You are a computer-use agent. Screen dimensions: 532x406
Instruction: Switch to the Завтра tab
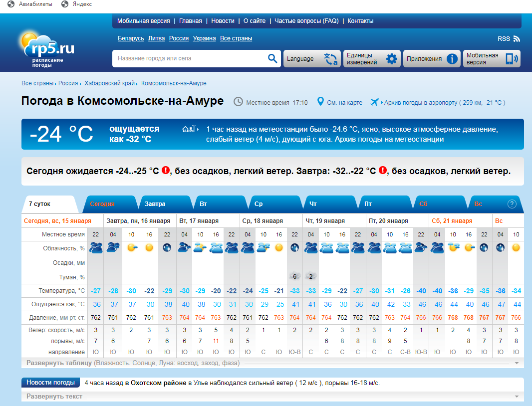click(x=155, y=203)
